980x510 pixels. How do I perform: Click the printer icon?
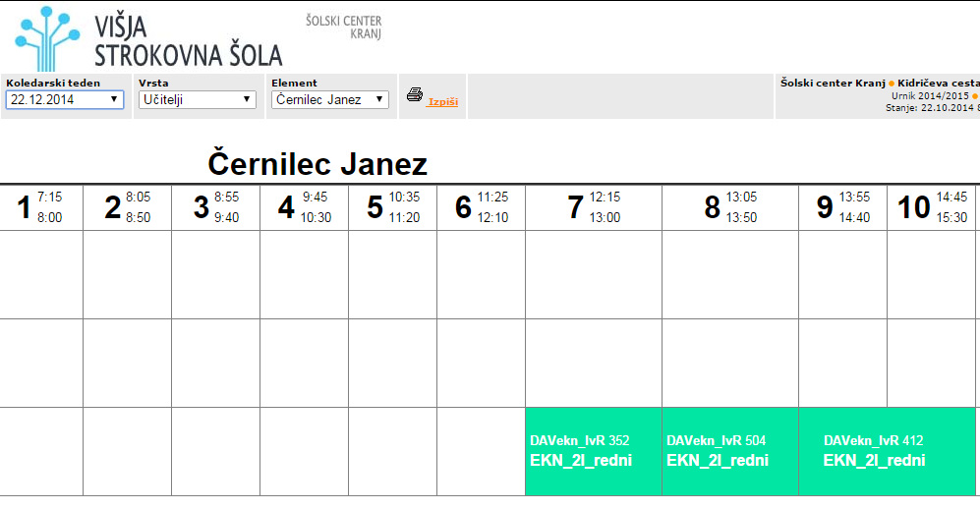[415, 95]
